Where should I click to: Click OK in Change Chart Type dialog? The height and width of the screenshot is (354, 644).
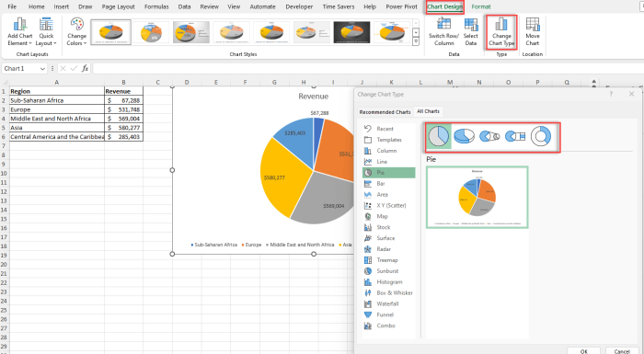pos(583,351)
